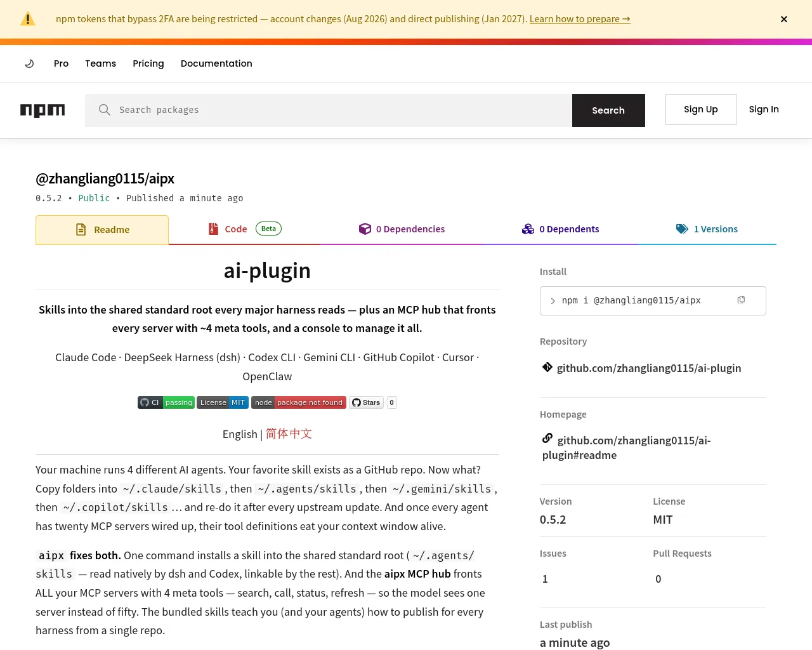Image resolution: width=812 pixels, height=650 pixels.
Task: Click the 0.5.2 version value in sidebar
Action: (553, 519)
